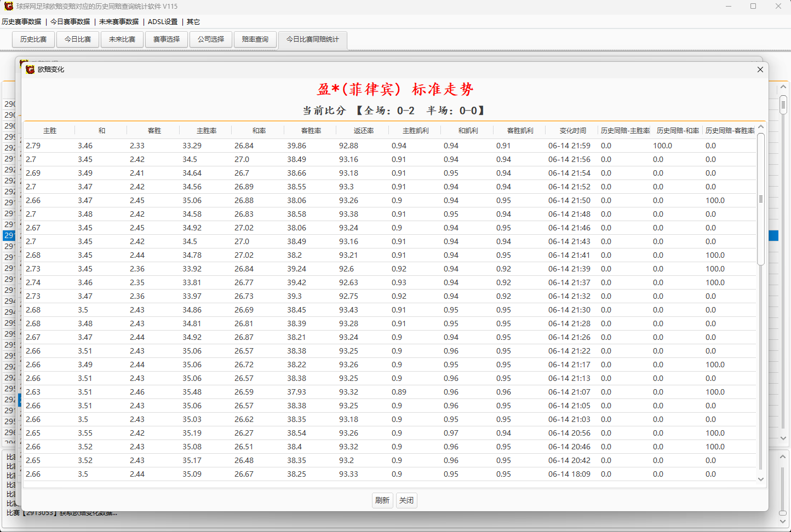Sort by the 和率 column header
791x532 pixels.
(x=259, y=131)
